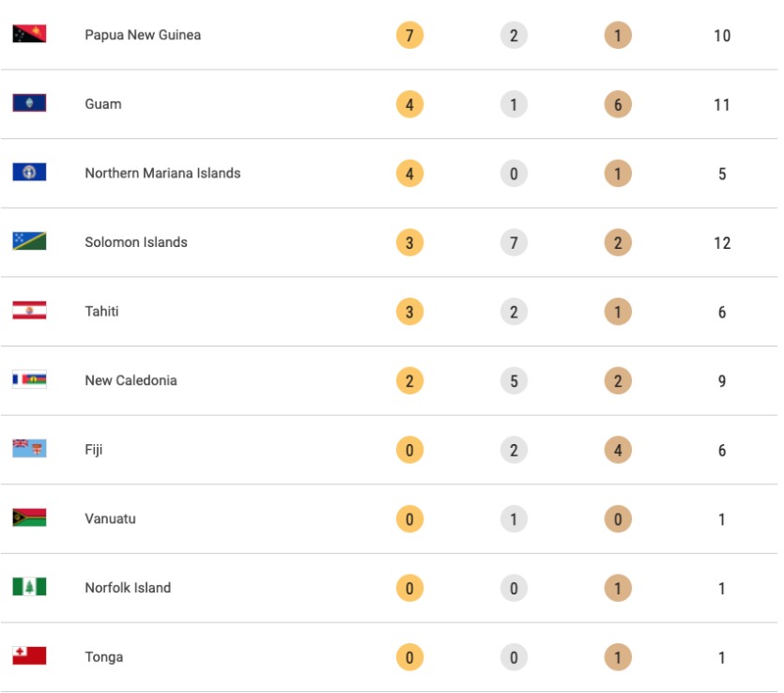Click the Northern Mariana Islands flag
The image size is (784, 693).
(x=29, y=173)
